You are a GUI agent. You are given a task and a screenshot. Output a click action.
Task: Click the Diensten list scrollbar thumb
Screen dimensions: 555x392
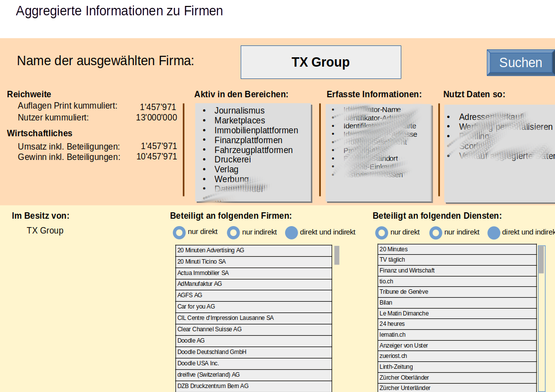(541, 260)
